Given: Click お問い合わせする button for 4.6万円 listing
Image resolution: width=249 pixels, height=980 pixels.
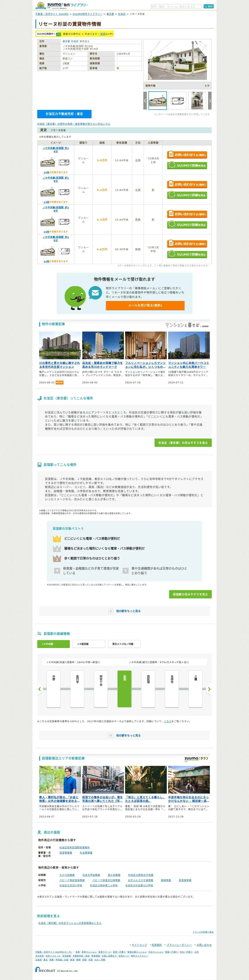Looking at the screenshot, I should click(x=187, y=244).
